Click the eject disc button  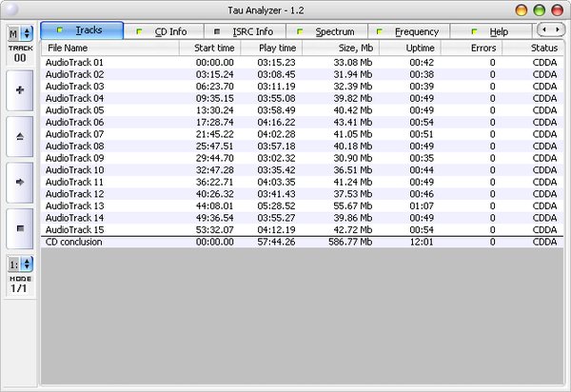click(x=20, y=136)
